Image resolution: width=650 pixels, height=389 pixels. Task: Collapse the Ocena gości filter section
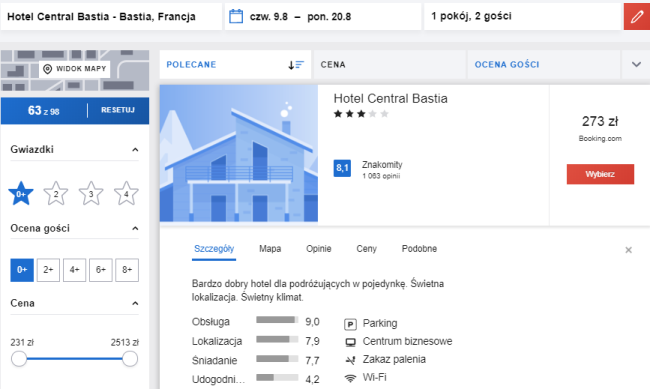135,229
